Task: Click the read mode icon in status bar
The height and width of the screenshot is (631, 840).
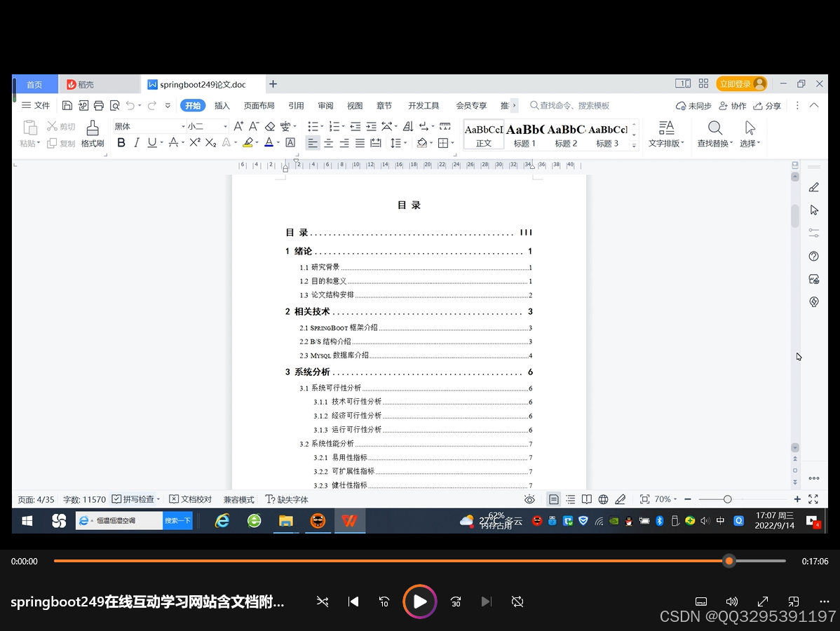Action: pyautogui.click(x=586, y=498)
